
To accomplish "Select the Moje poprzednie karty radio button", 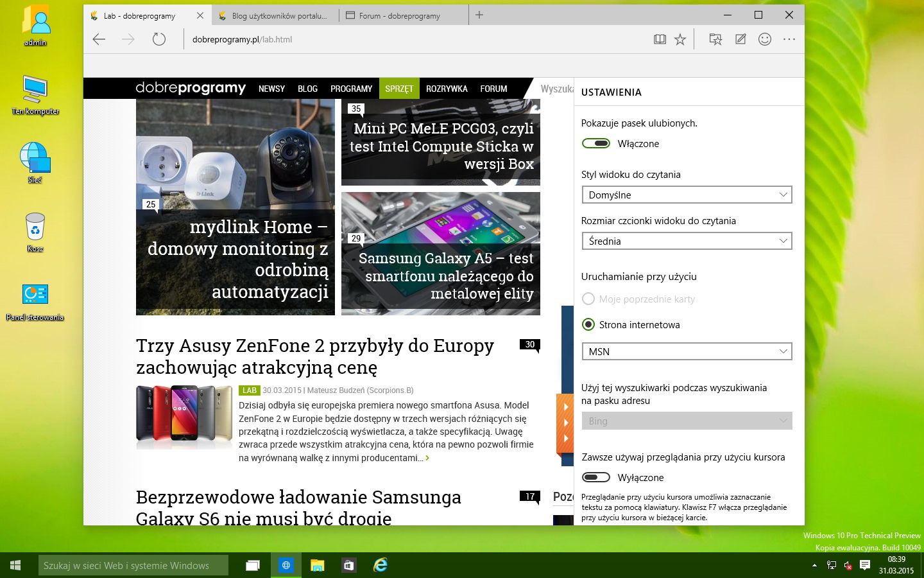I will [x=588, y=299].
